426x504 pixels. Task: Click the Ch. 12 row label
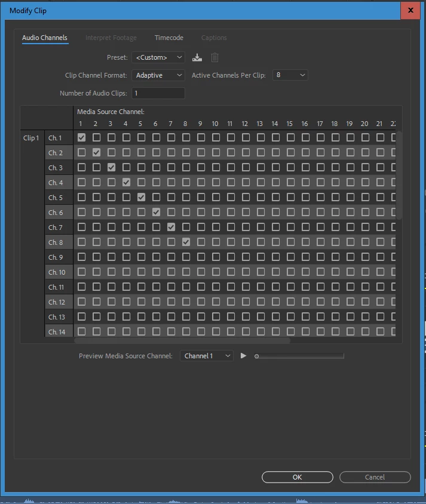pyautogui.click(x=57, y=302)
